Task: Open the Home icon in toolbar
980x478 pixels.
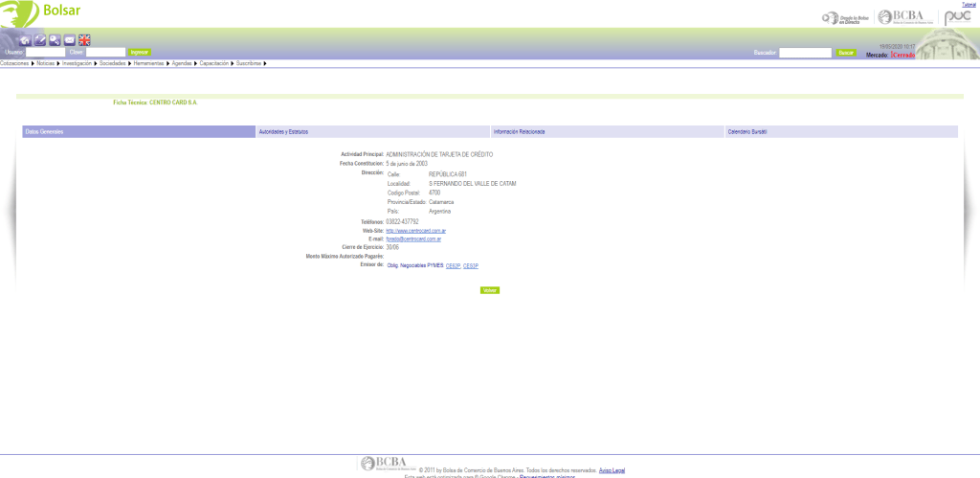Action: click(25, 40)
